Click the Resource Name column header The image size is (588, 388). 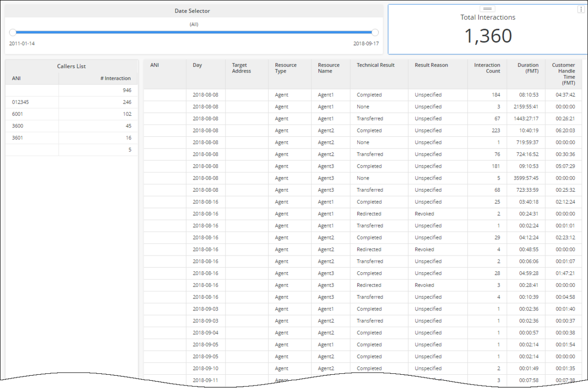(328, 68)
